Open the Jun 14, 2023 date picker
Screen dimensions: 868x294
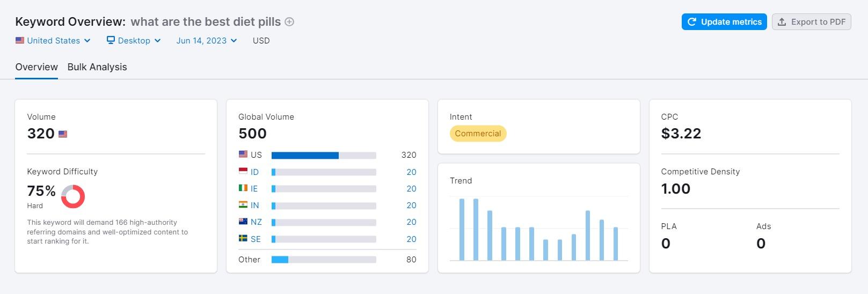point(207,41)
